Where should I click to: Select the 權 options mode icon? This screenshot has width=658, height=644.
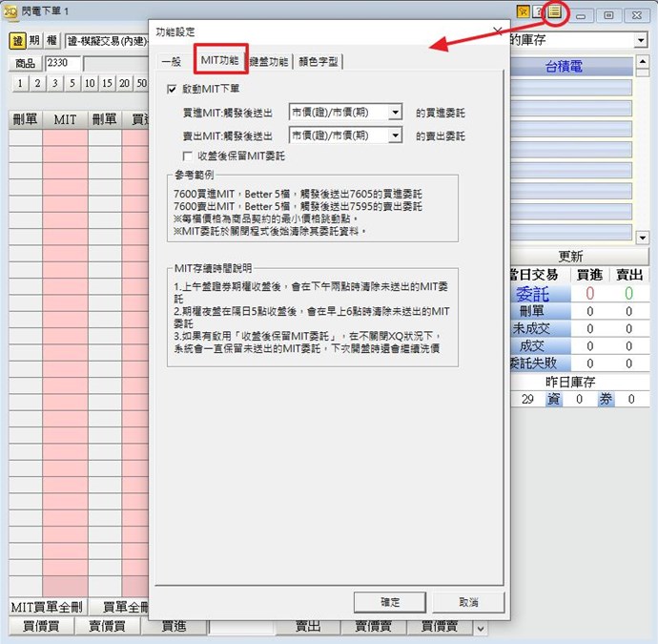51,41
